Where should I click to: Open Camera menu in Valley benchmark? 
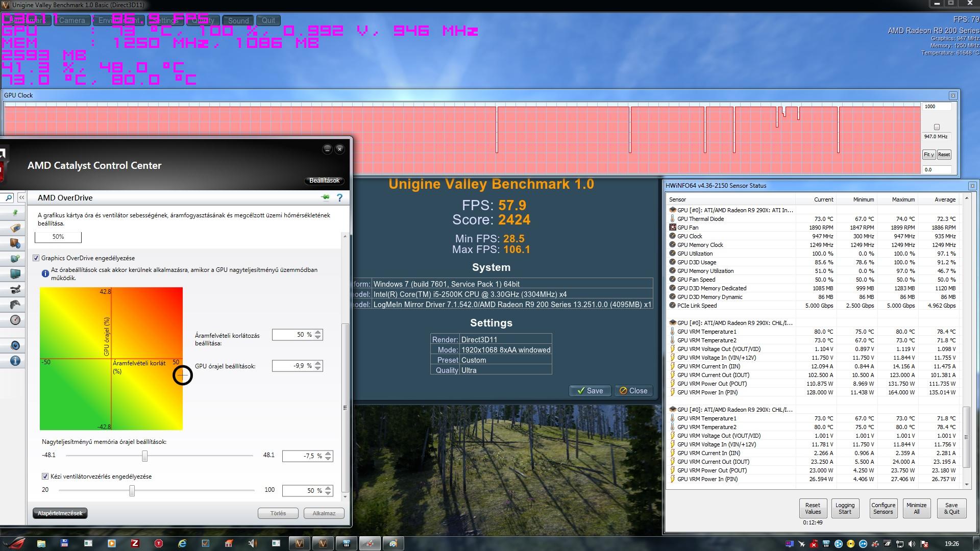click(72, 20)
